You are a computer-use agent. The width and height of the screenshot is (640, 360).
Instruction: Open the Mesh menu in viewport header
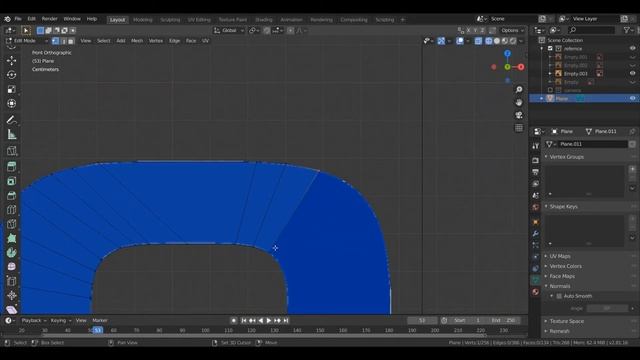pyautogui.click(x=137, y=41)
